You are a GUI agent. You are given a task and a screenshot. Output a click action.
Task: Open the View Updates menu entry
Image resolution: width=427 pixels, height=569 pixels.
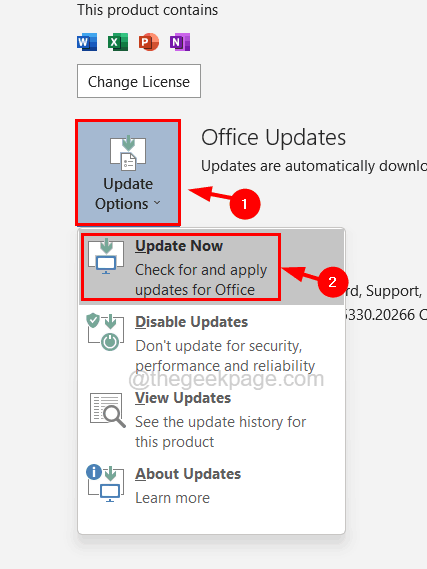(x=212, y=419)
